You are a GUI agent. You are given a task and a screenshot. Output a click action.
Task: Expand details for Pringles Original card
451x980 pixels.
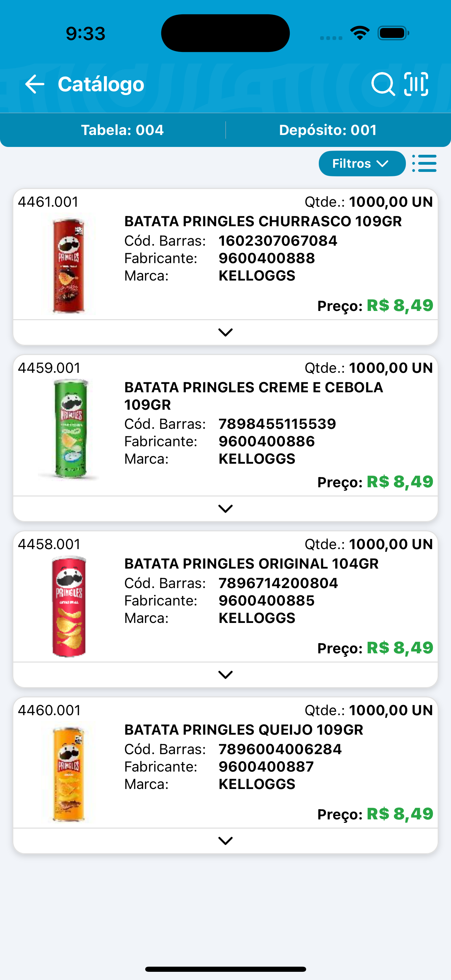click(225, 675)
